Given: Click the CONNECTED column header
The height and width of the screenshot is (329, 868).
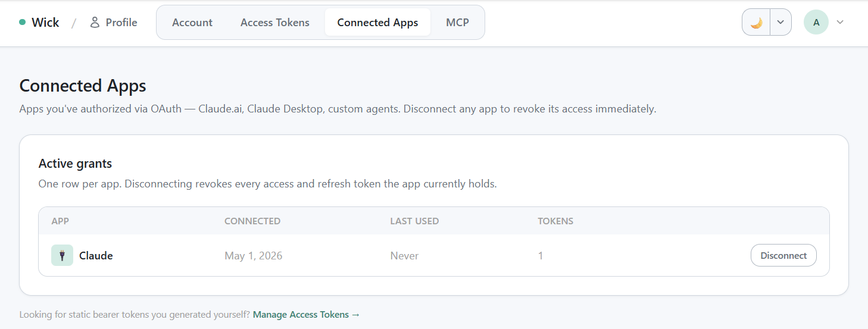Looking at the screenshot, I should (x=252, y=221).
